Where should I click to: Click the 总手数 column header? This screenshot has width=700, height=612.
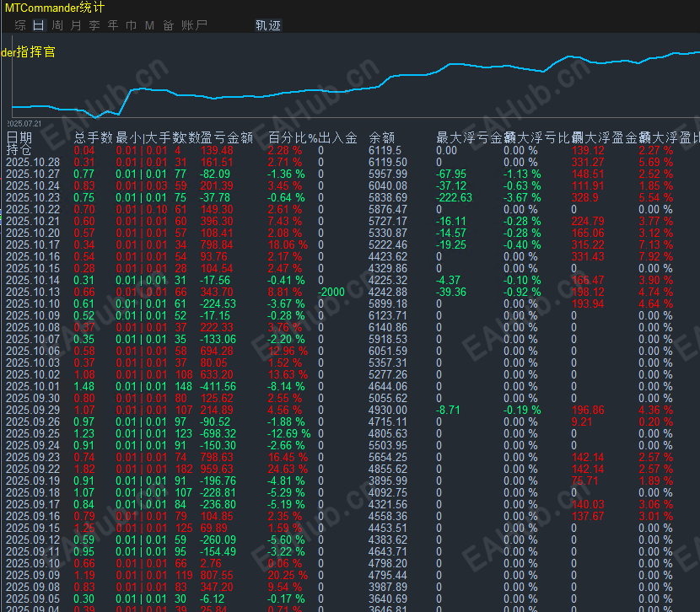[x=93, y=137]
